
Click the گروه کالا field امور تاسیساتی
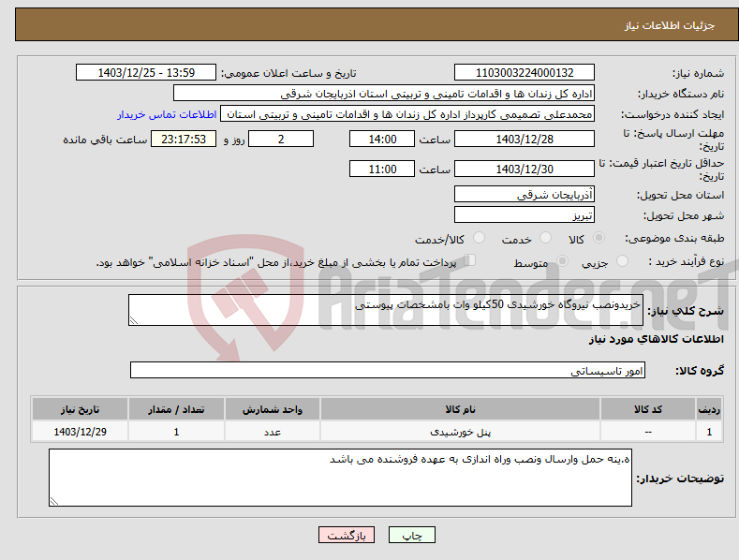[388, 370]
